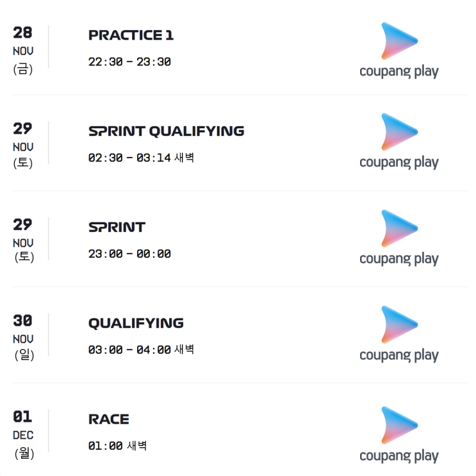Click the RACE session title
The height and width of the screenshot is (476, 476).
click(x=108, y=420)
